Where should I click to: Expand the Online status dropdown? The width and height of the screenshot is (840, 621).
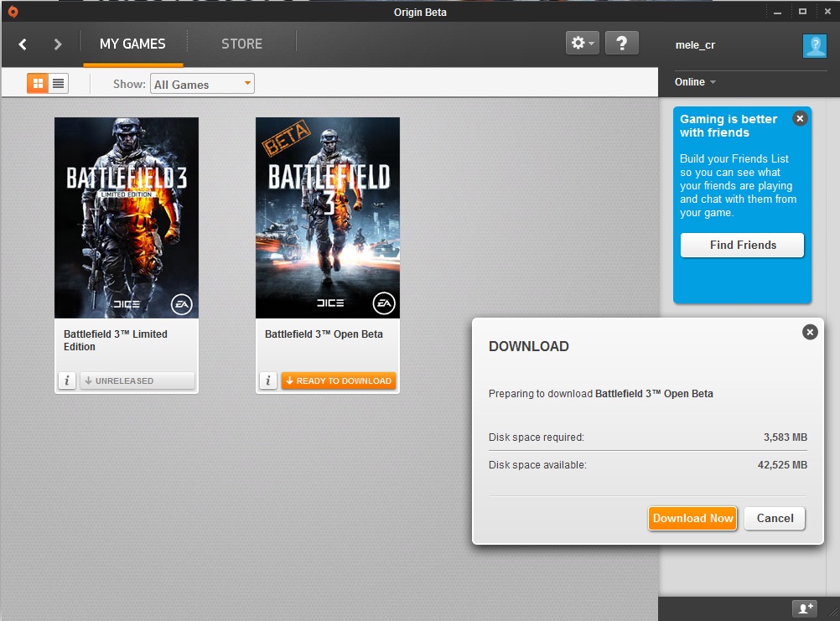point(695,82)
